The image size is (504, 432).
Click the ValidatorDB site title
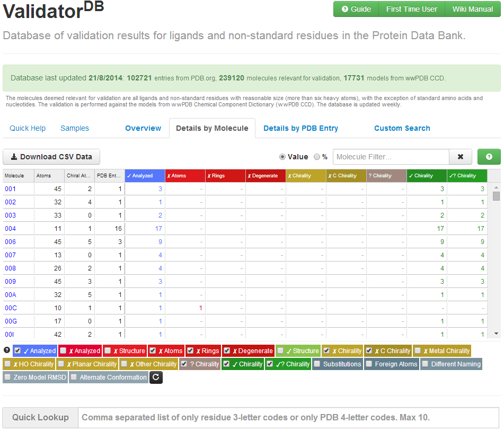54,10
